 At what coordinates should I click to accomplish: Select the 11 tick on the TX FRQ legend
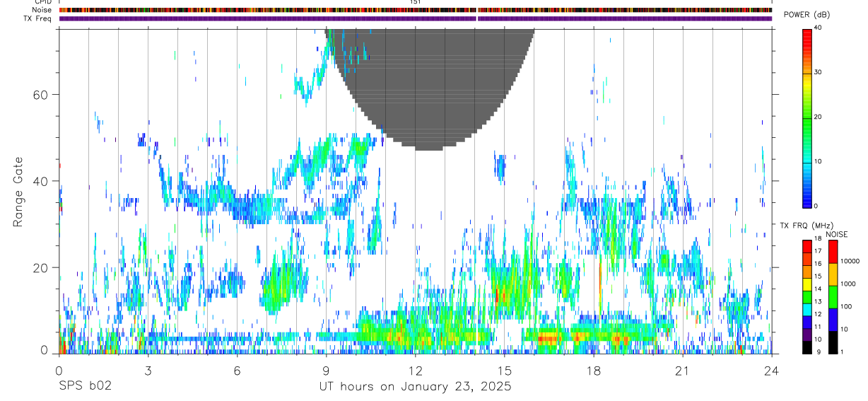[x=818, y=327]
